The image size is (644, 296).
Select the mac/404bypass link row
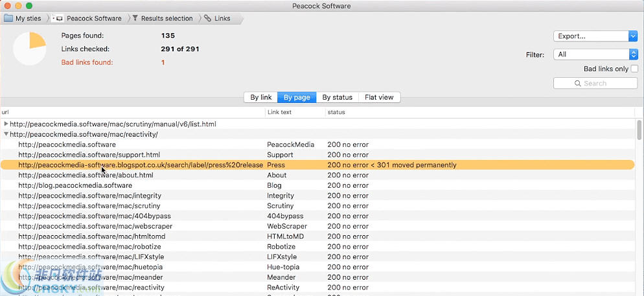318,216
